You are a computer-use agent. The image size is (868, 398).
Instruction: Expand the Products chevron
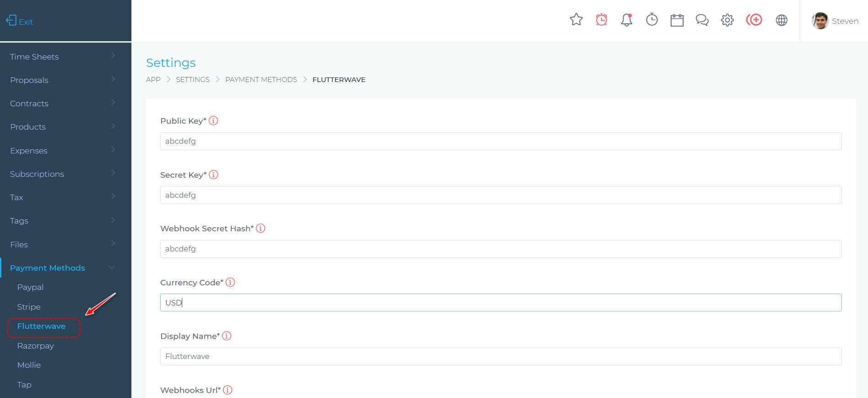tap(113, 126)
